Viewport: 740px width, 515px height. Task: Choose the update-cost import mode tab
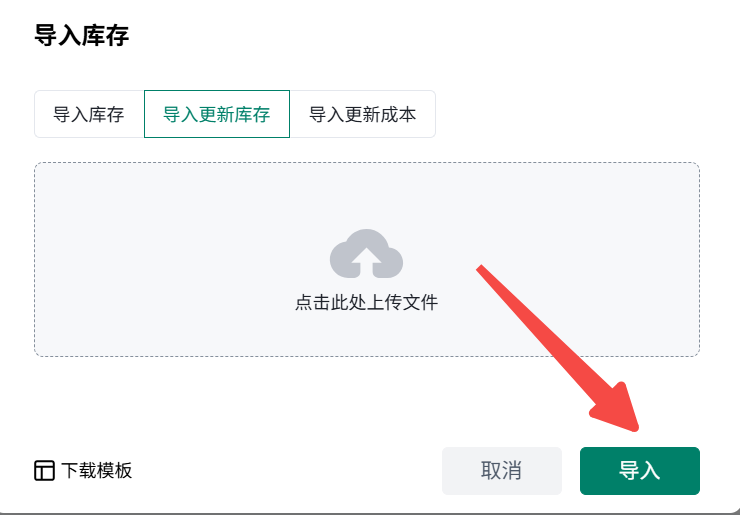point(362,114)
